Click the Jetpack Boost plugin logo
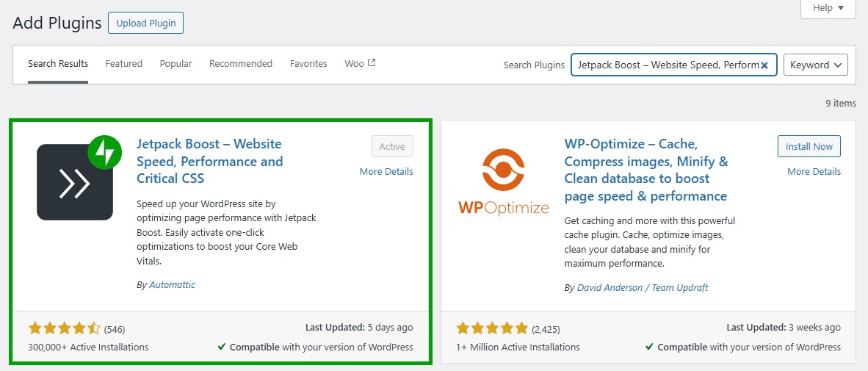The width and height of the screenshot is (868, 371). [79, 179]
